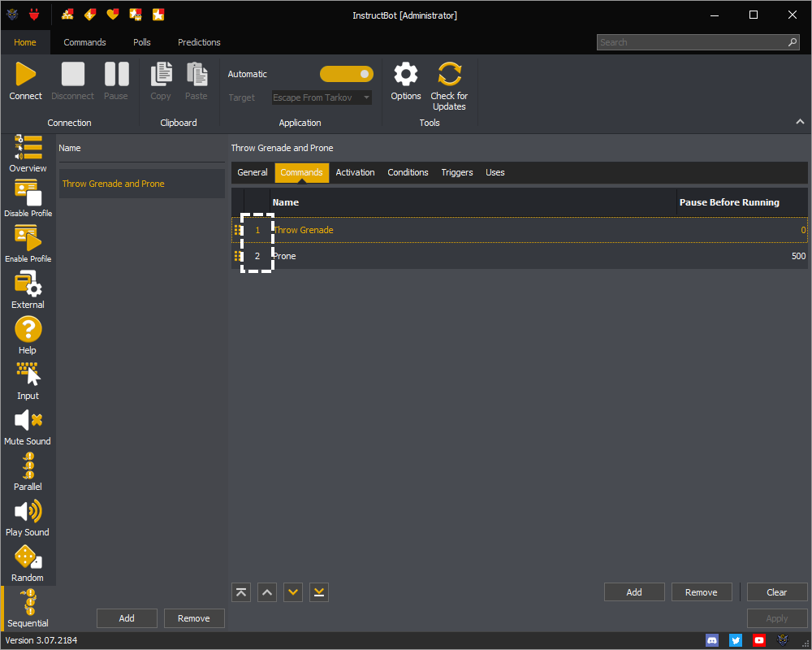Open the Overview sidebar item
The height and width of the screenshot is (650, 812).
click(28, 154)
